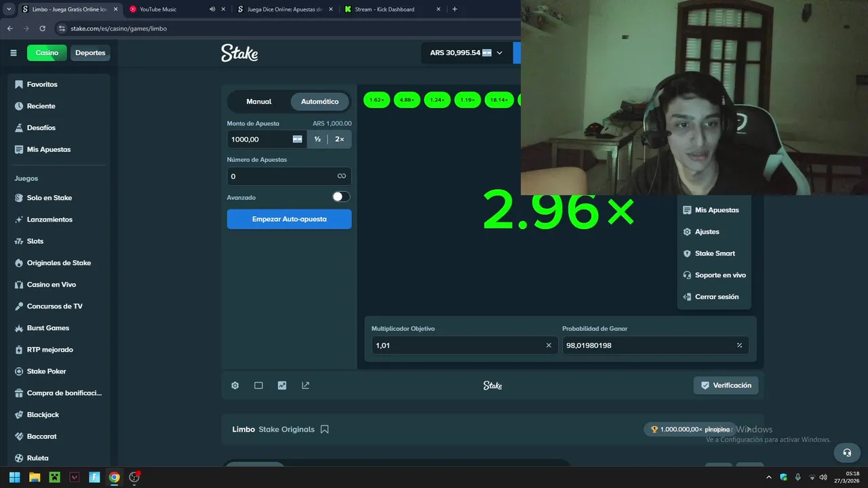Open File Explorer from the taskbar

35,477
